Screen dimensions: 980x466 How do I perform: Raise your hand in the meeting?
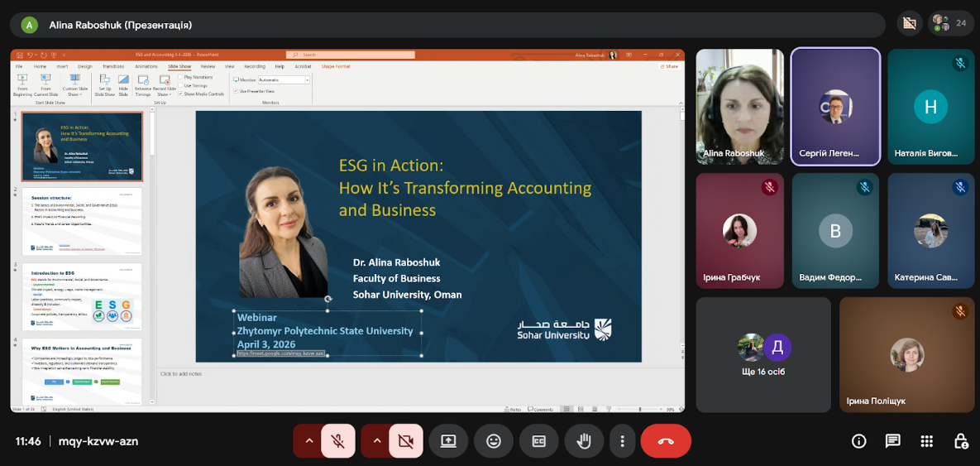coord(584,441)
